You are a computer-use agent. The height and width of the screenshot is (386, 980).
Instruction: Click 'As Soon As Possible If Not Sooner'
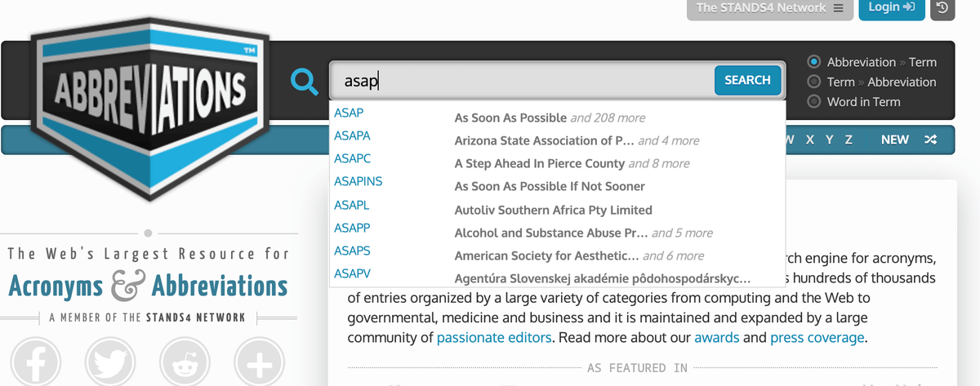(550, 186)
